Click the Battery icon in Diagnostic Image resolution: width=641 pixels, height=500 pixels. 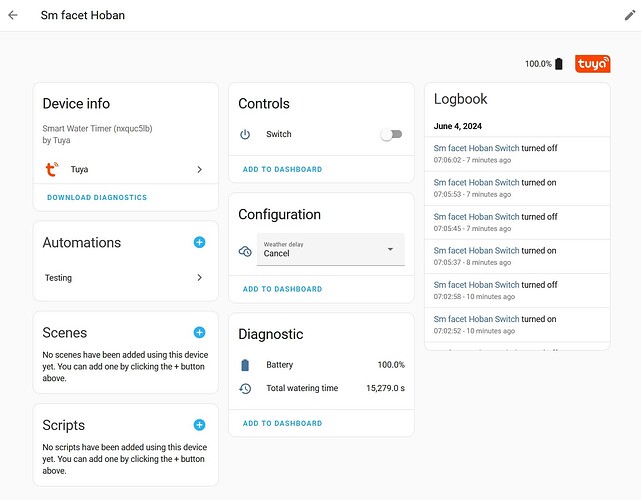coord(246,365)
